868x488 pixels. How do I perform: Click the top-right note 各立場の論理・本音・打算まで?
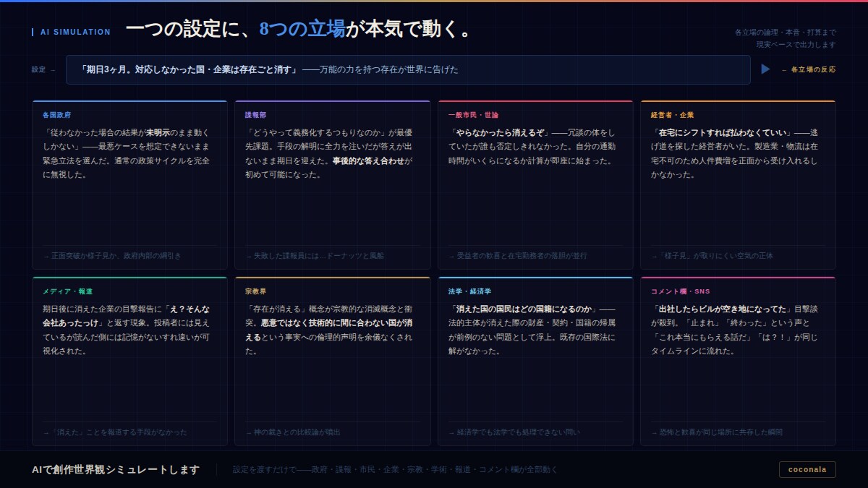785,33
